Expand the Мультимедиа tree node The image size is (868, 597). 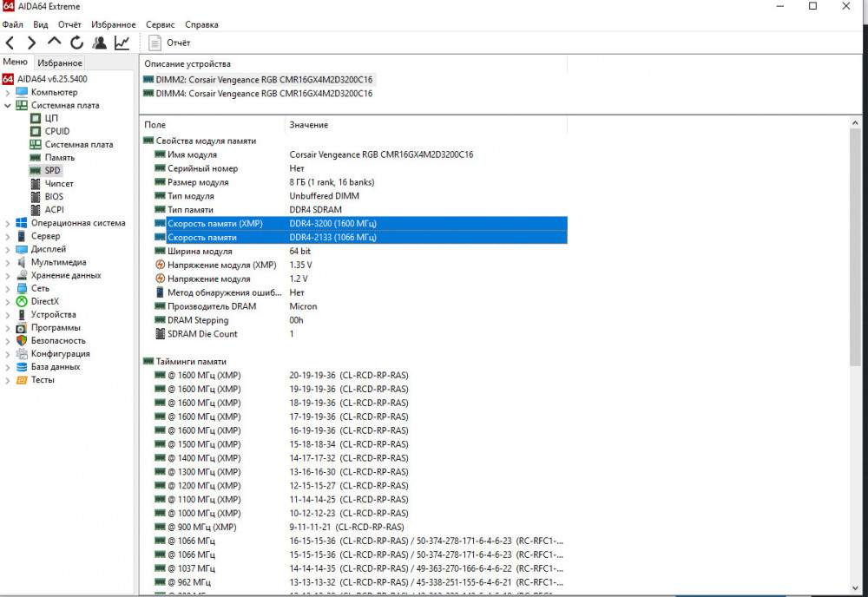[x=7, y=262]
